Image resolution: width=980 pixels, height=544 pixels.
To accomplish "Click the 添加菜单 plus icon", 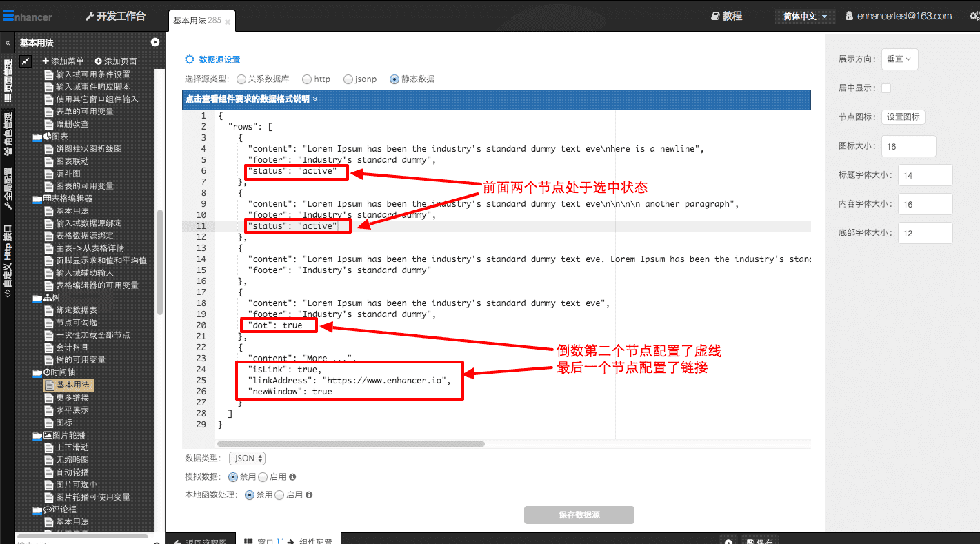I will click(46, 61).
